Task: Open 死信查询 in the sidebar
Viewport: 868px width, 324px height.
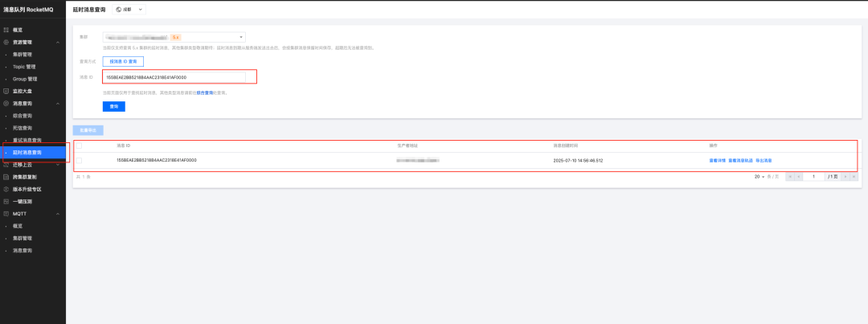Action: [23, 128]
